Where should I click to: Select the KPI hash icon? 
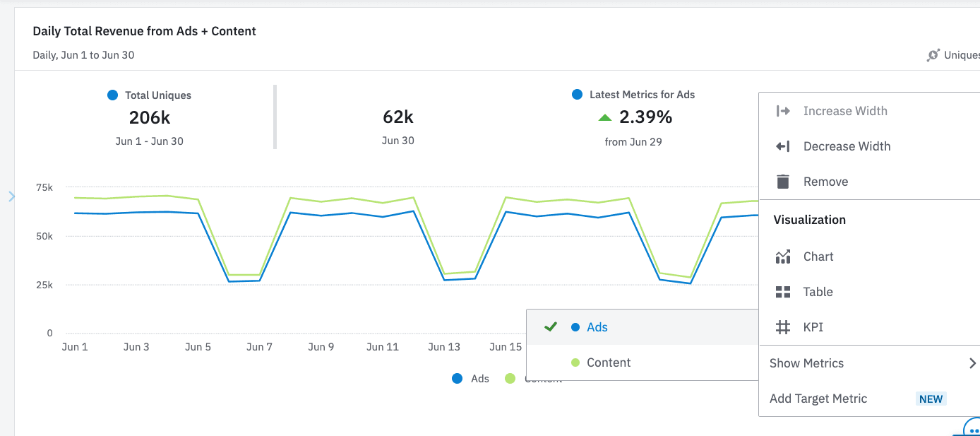[782, 327]
